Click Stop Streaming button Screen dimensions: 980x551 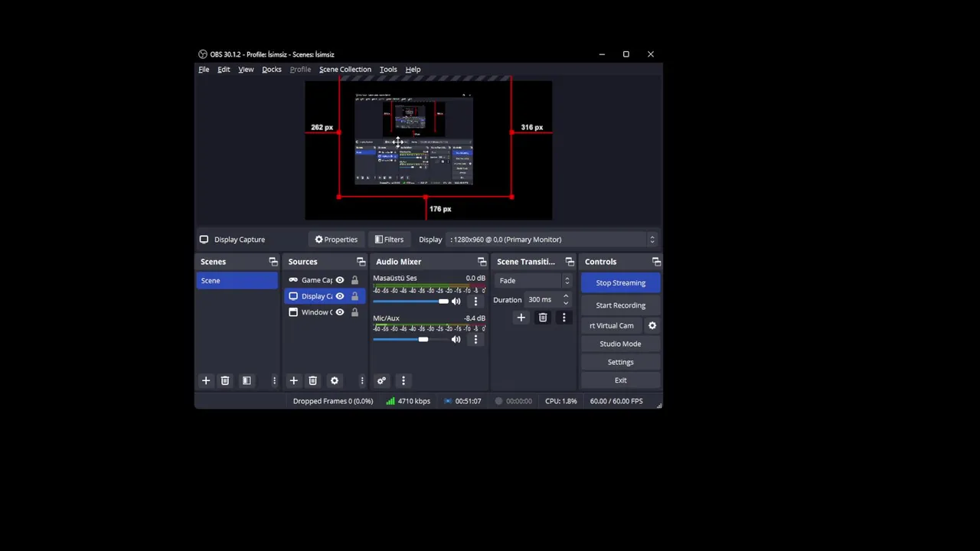(x=621, y=283)
